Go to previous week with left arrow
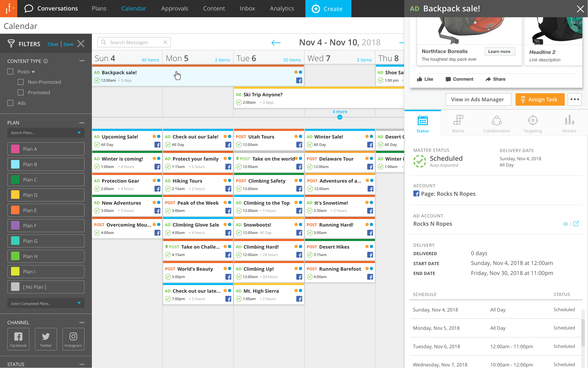The height and width of the screenshot is (368, 588). pyautogui.click(x=276, y=43)
